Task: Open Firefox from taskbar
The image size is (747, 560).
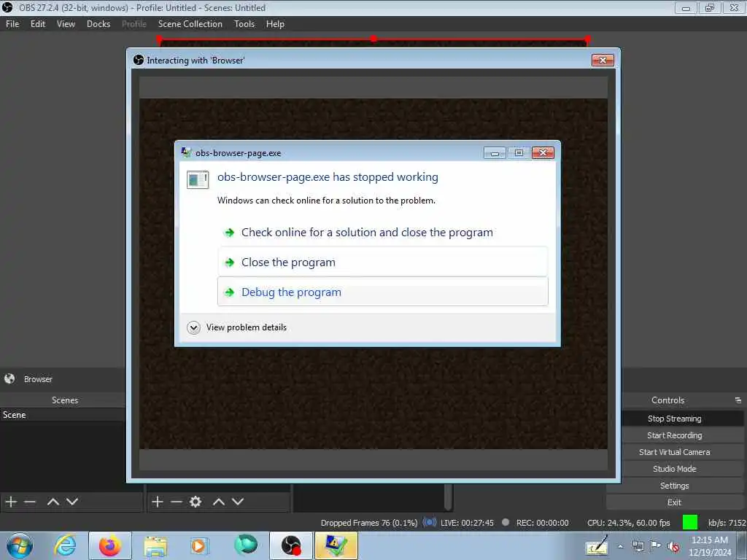Action: pyautogui.click(x=110, y=545)
